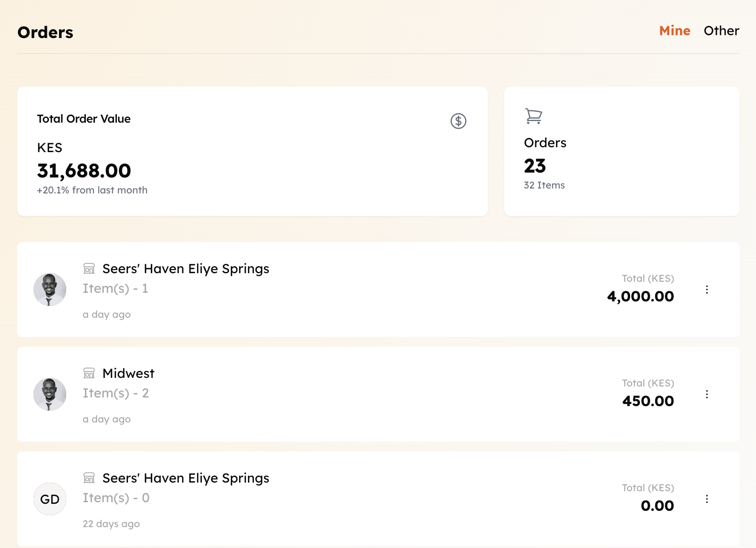Viewport: 756px width, 548px height.
Task: Click the Orders page title
Action: (45, 32)
